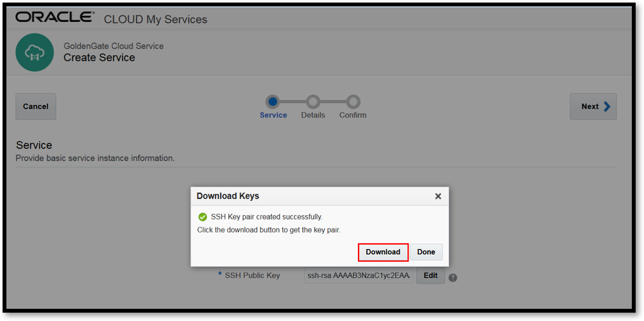Click the Download Keys dialog title
Screen dimensions: 644x321
[228, 196]
